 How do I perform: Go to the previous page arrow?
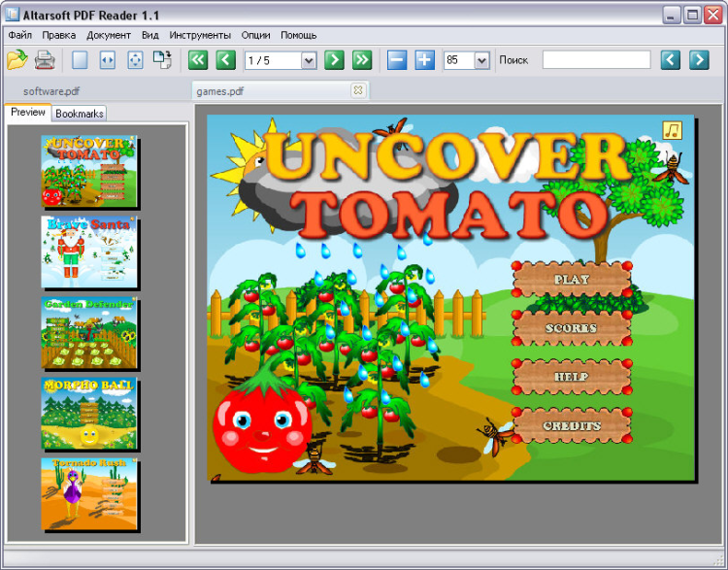225,60
